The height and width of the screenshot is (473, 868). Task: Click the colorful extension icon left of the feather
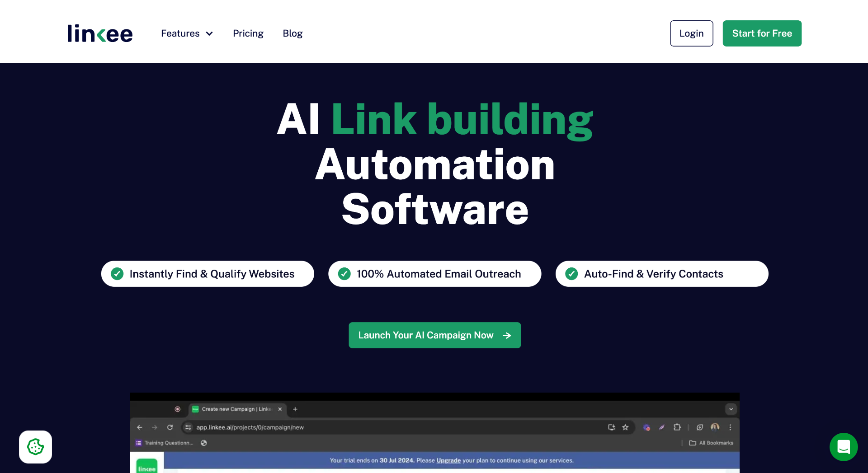647,427
